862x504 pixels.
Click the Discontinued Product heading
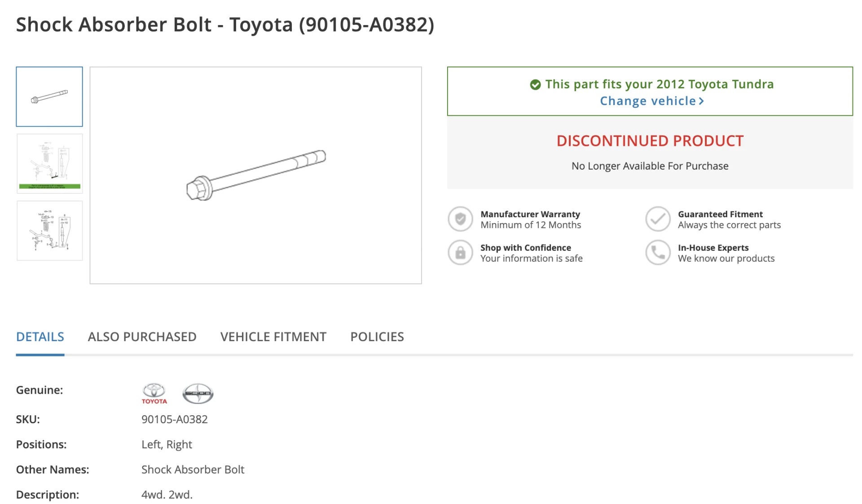coord(650,141)
